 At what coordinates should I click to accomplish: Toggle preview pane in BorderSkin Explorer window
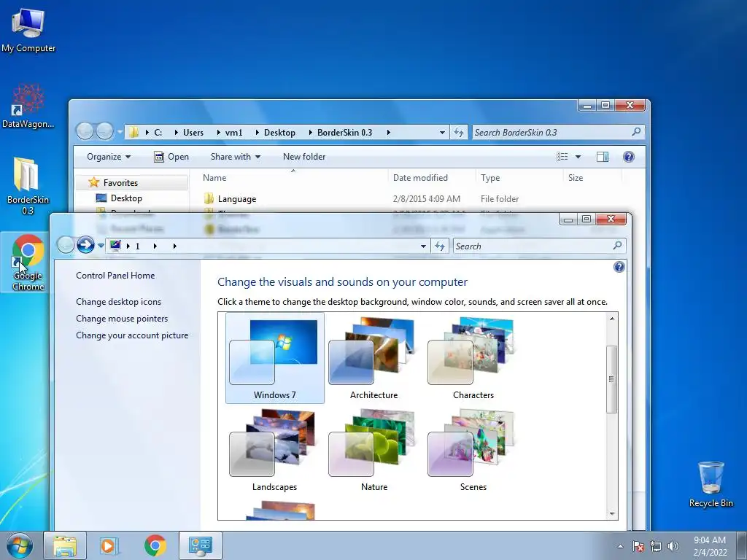[x=602, y=157]
